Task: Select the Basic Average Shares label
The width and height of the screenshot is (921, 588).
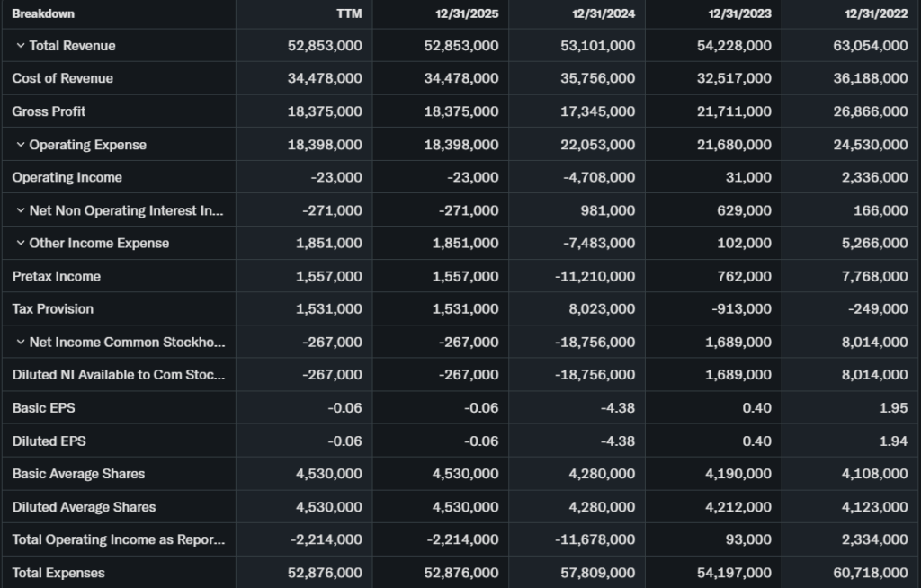Action: (78, 474)
